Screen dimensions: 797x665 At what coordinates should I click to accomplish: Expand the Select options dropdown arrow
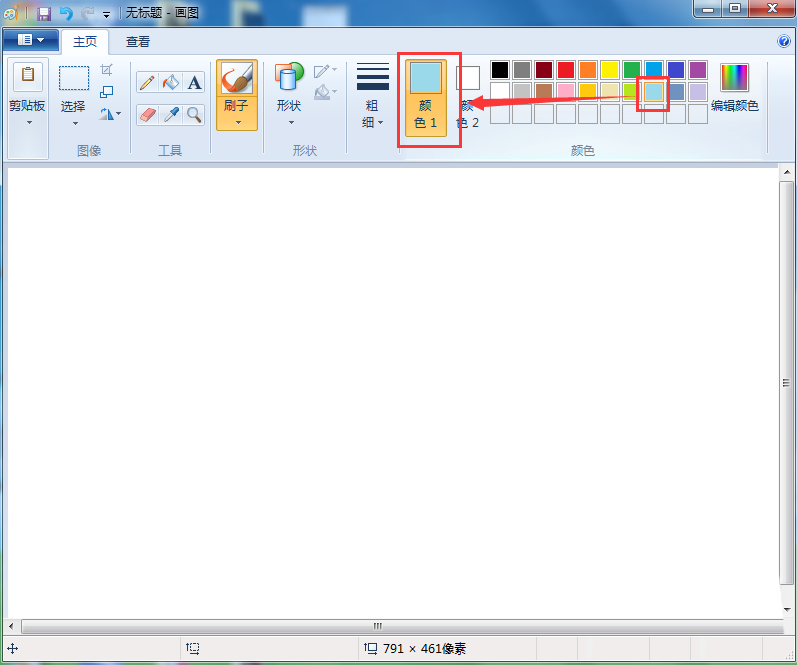(x=75, y=124)
